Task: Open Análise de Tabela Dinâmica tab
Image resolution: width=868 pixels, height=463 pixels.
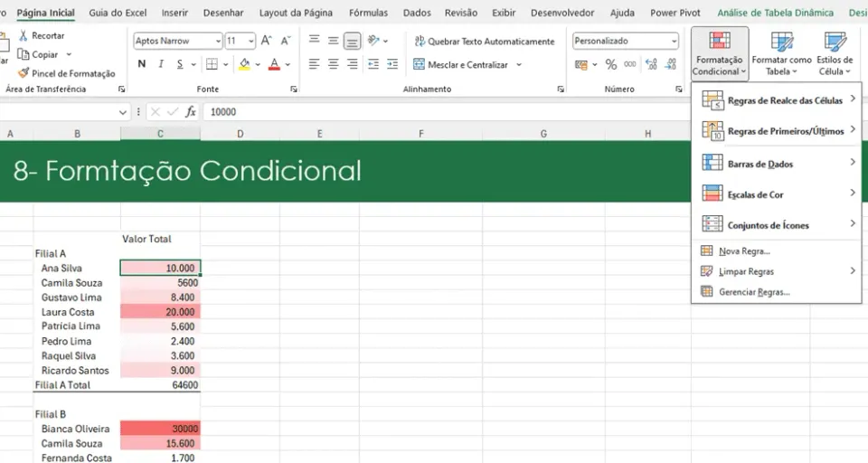Action: (x=775, y=12)
